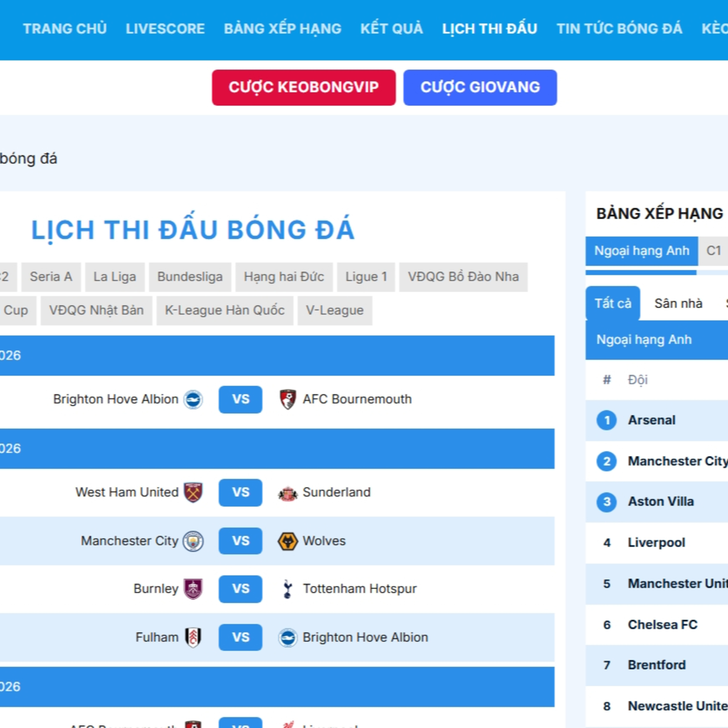The height and width of the screenshot is (728, 728).
Task: Select Ngoại hạng Anh standings tab
Action: (x=641, y=251)
